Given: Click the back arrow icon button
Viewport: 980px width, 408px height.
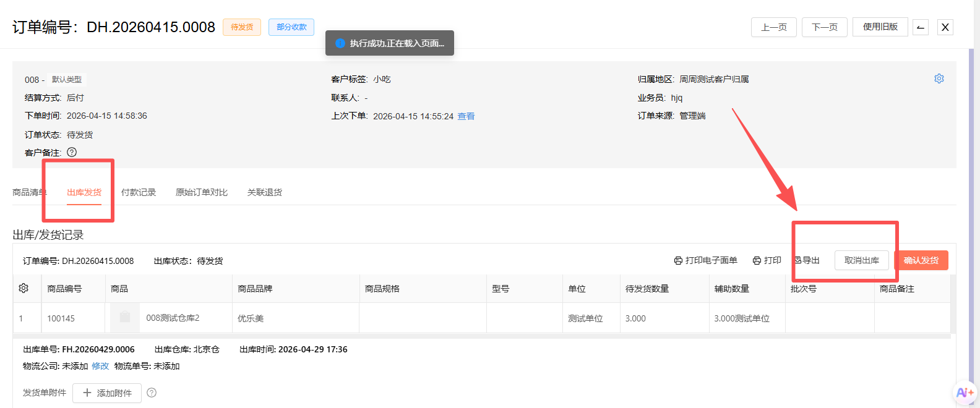Looking at the screenshot, I should tap(921, 27).
